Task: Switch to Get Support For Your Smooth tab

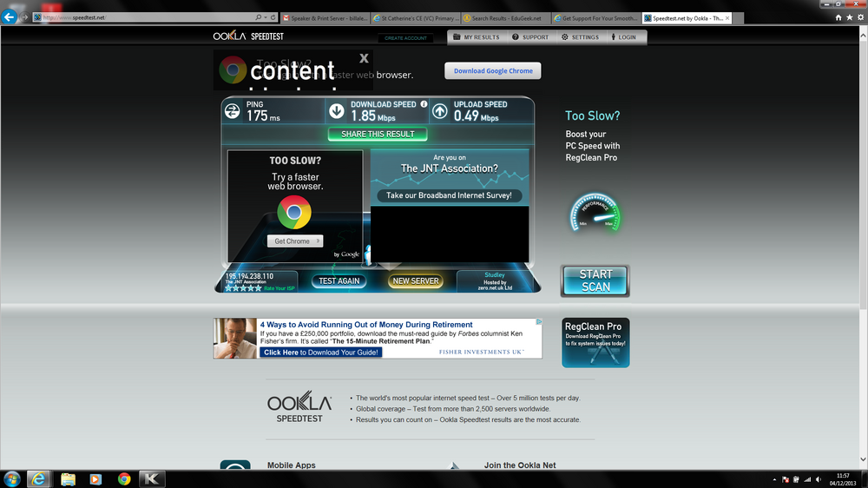Action: [596, 18]
